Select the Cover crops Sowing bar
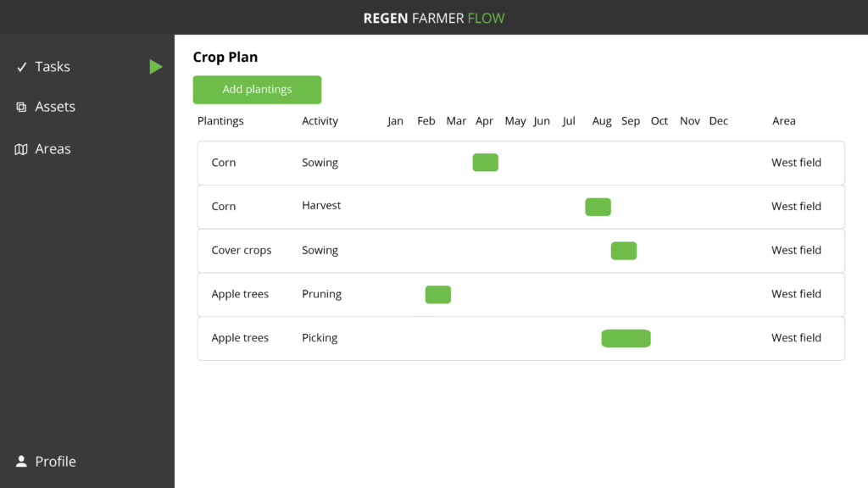Image resolution: width=868 pixels, height=488 pixels. coord(624,251)
